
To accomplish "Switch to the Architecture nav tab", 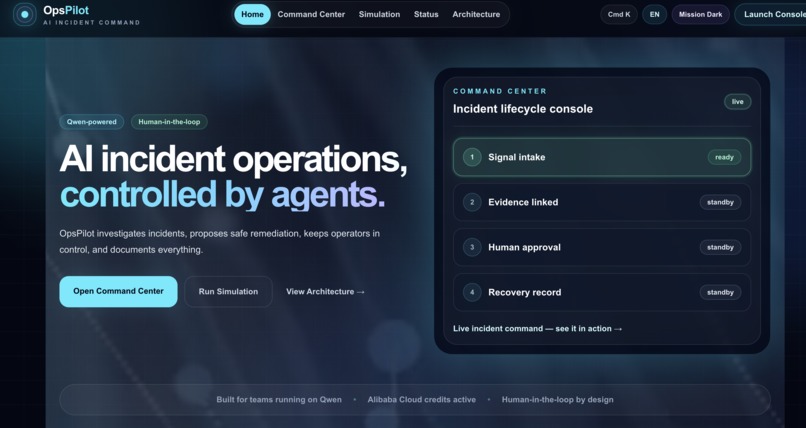I will 476,14.
